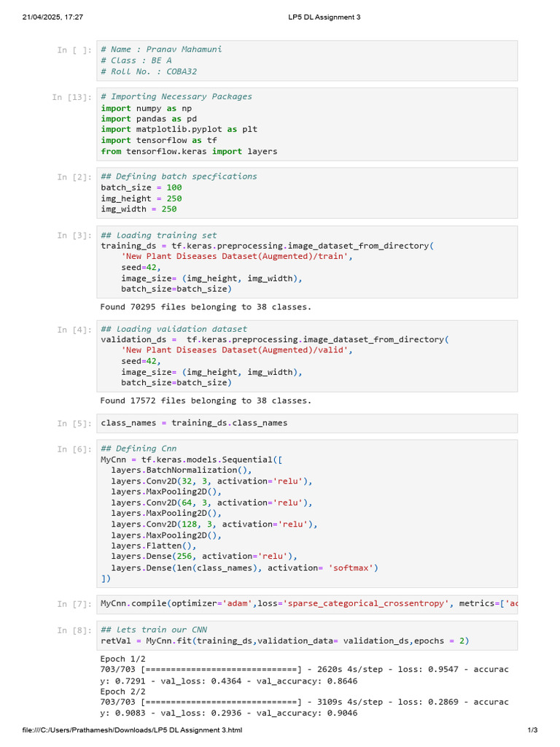The height and width of the screenshot is (747, 560).
Task: Click the 'validation_ds = tf.keras...' code line
Action: coord(275,340)
